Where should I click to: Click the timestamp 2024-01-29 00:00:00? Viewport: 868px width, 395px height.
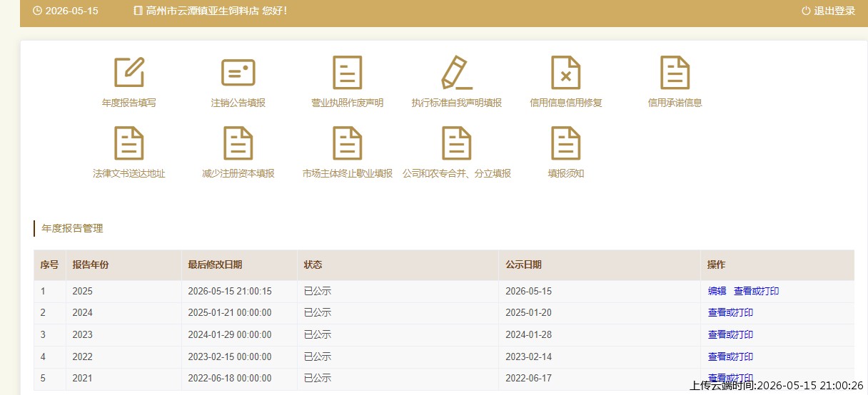pos(230,334)
